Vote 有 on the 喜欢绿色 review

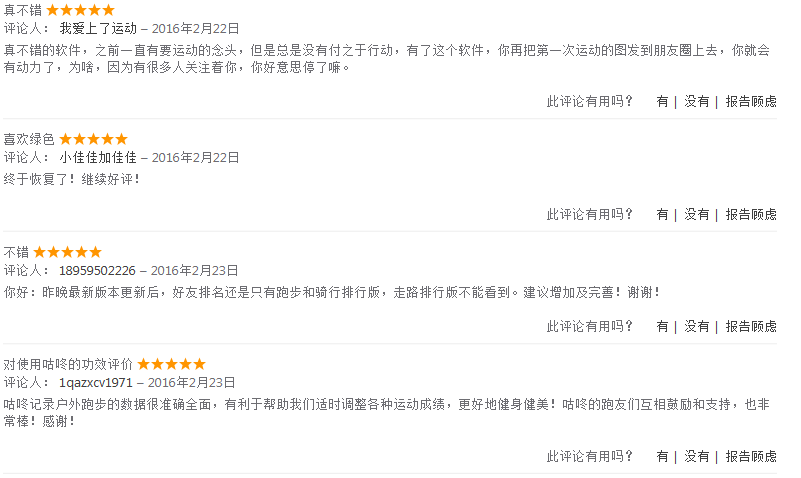(x=663, y=214)
